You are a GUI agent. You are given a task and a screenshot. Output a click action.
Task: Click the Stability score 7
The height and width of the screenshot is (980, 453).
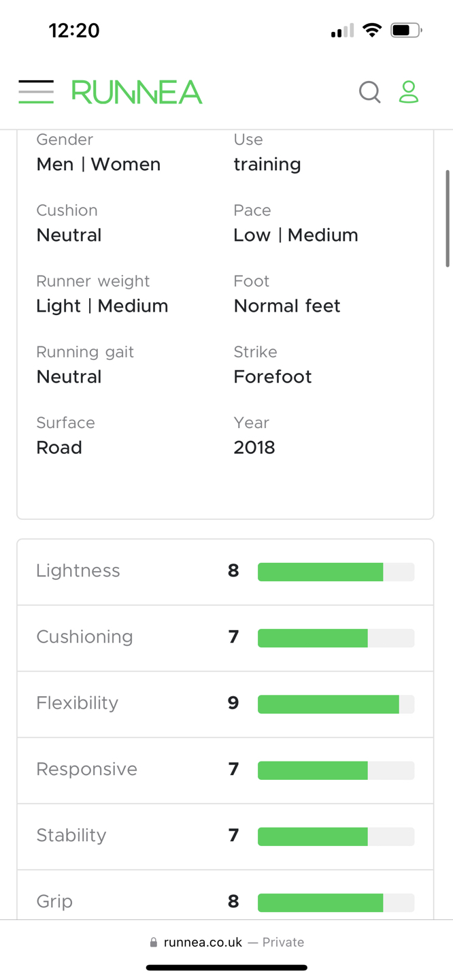tap(233, 835)
